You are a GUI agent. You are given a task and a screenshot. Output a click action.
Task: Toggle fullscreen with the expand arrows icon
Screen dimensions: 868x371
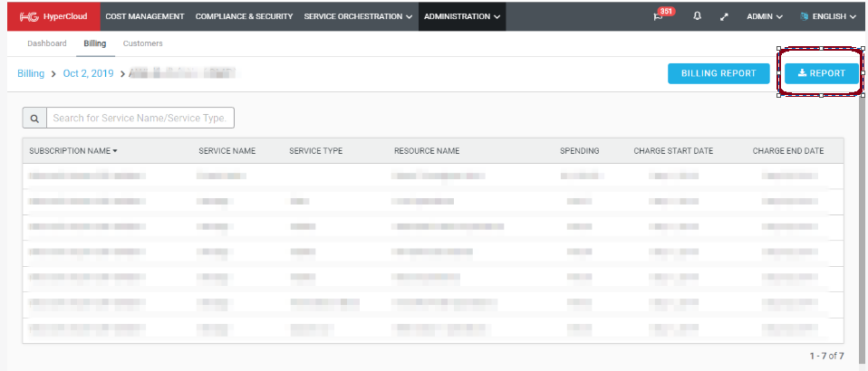click(x=724, y=16)
